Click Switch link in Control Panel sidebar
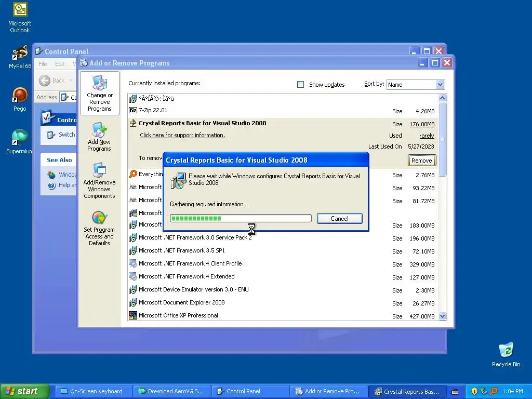The width and height of the screenshot is (532, 399). (x=66, y=135)
